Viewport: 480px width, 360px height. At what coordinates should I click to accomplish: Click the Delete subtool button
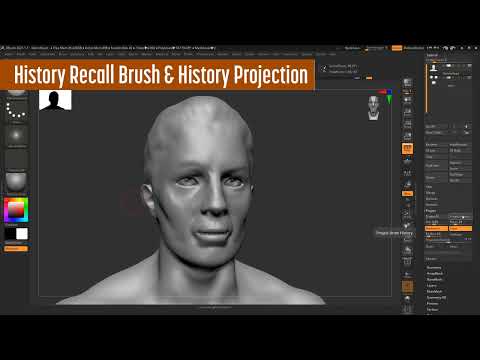(436, 177)
